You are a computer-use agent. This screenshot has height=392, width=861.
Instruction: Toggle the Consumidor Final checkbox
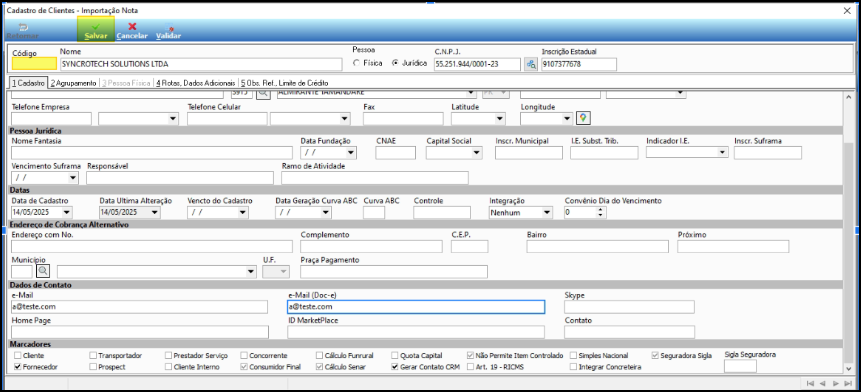244,367
